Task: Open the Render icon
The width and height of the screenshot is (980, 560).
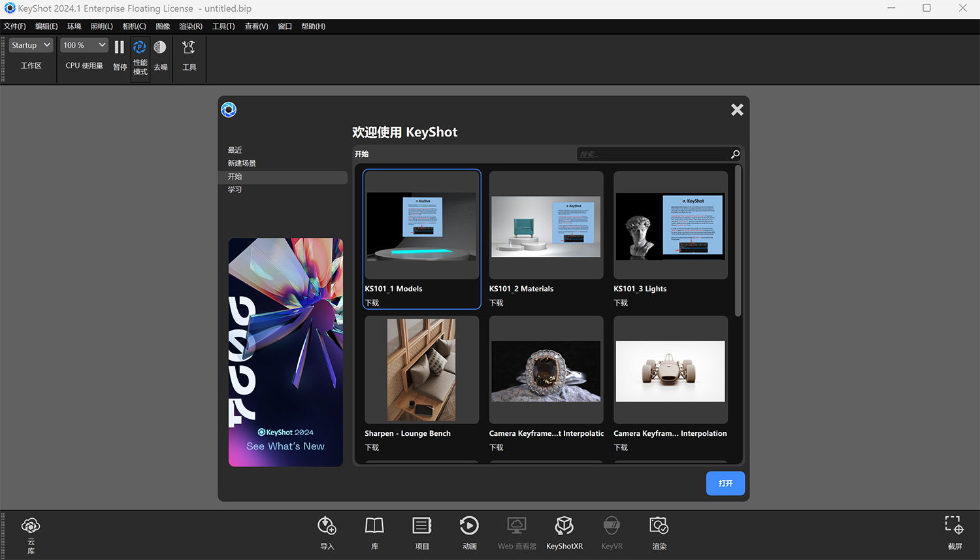Action: coord(659,526)
